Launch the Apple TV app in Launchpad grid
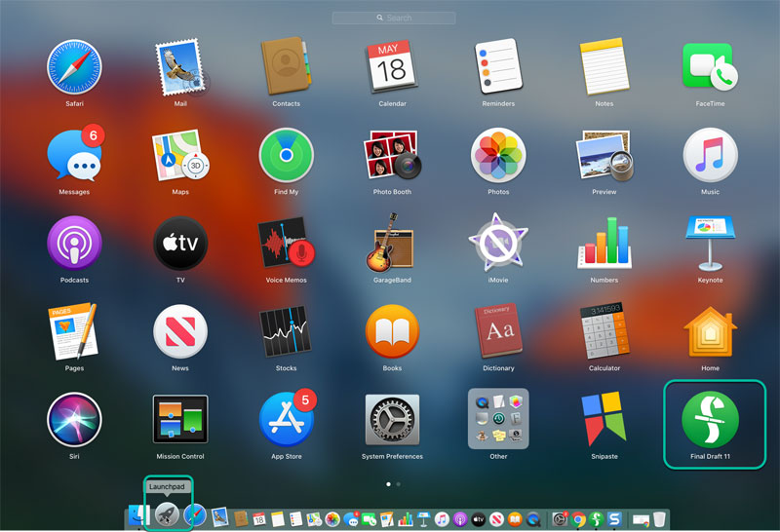Image resolution: width=780 pixels, height=532 pixels. click(180, 244)
